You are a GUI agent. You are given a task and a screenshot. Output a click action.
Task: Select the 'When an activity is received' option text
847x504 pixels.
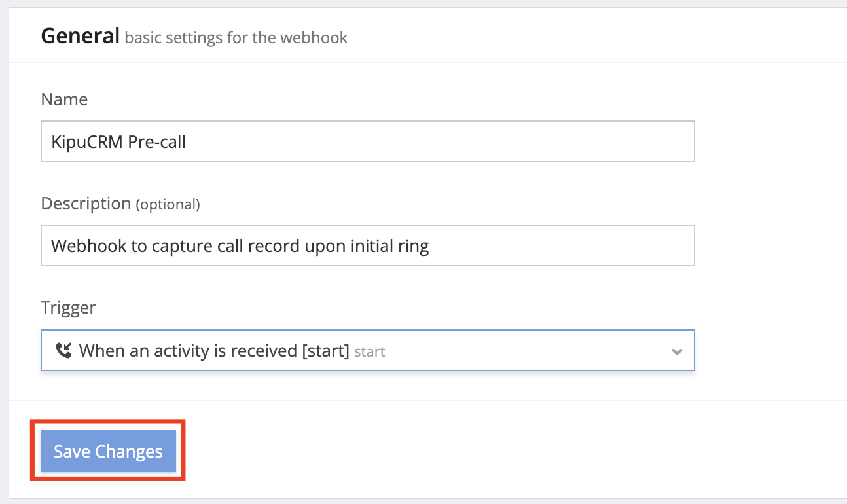point(188,351)
